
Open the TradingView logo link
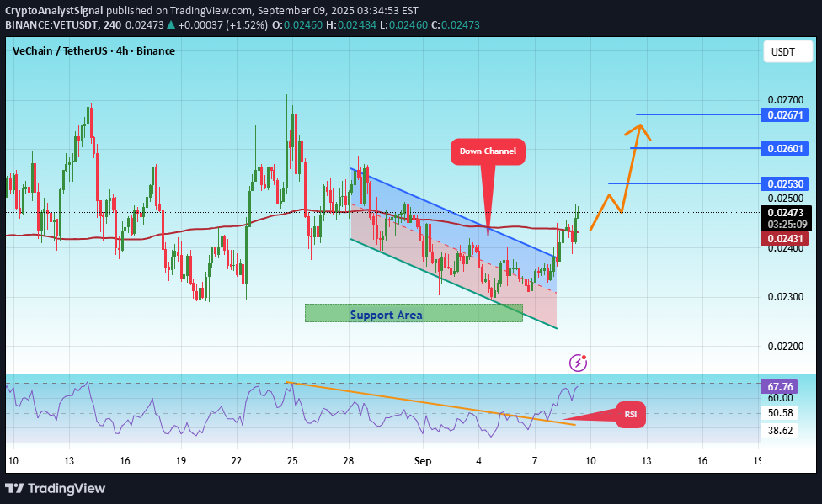56,488
